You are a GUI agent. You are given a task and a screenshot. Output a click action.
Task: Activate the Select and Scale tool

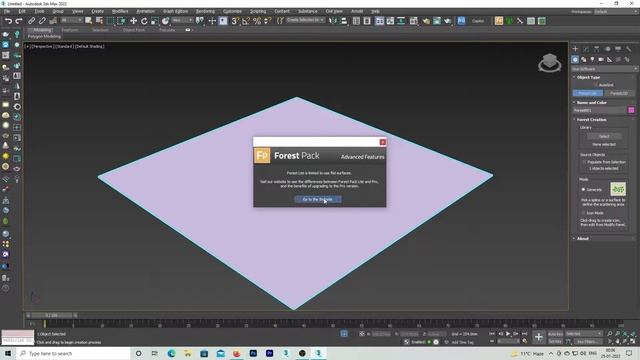pyautogui.click(x=154, y=21)
